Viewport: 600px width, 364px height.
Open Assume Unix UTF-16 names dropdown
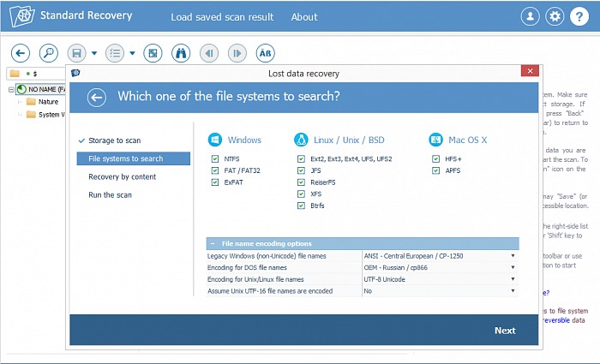point(513,290)
